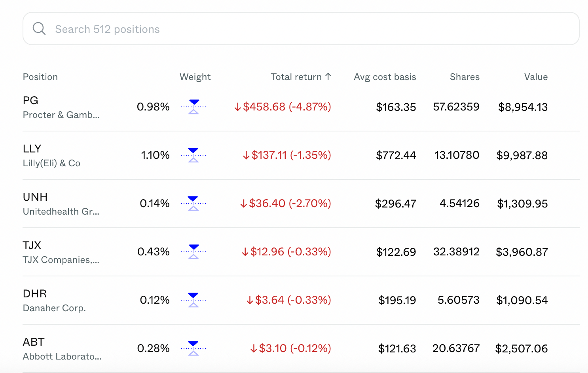The width and height of the screenshot is (588, 373).
Task: Focus the Search 512 positions field
Action: 301,29
